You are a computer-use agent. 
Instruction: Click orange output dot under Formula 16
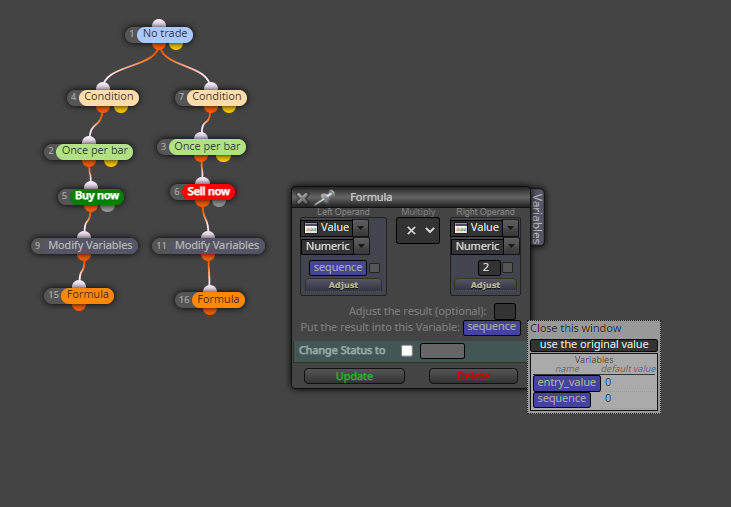[x=210, y=311]
